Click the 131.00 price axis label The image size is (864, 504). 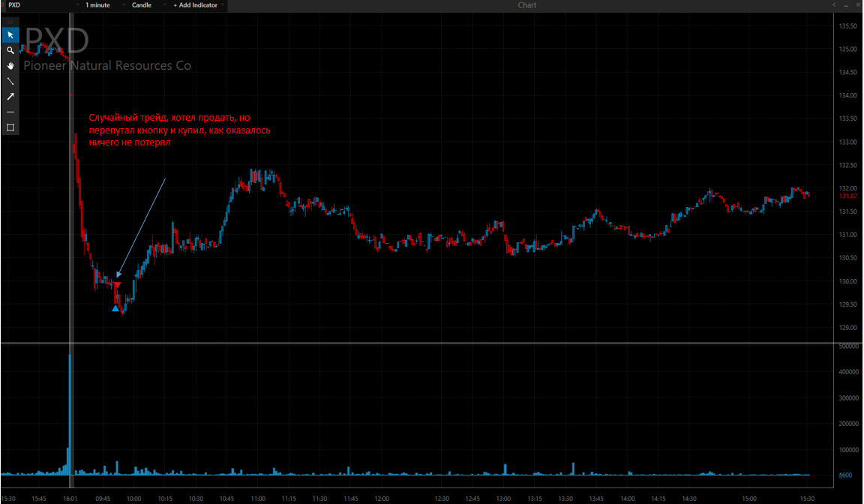coord(848,235)
